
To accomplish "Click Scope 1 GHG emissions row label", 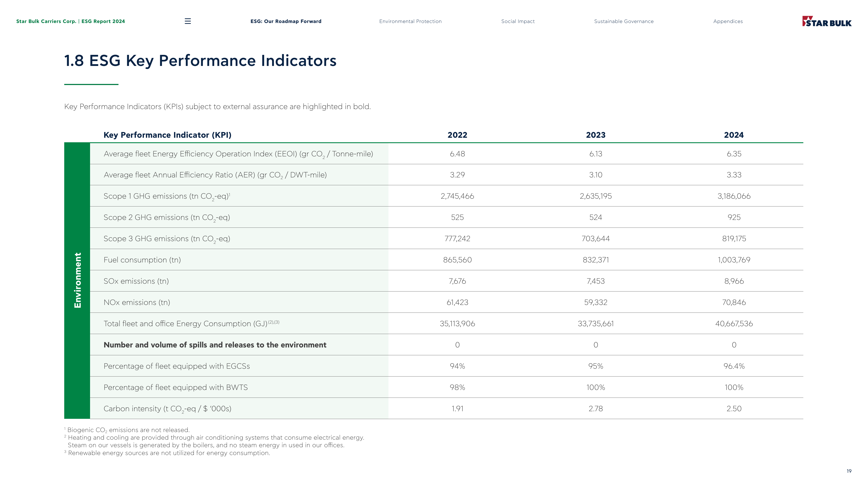I will 167,196.
